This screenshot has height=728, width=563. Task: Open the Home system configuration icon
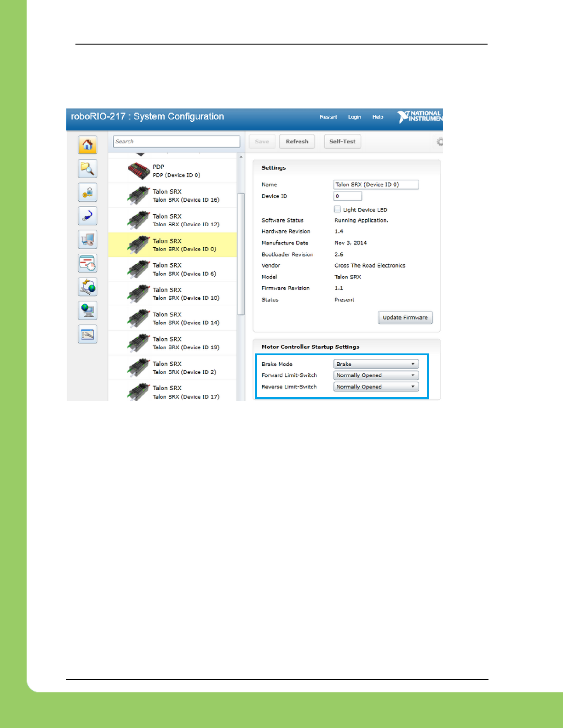click(x=87, y=145)
